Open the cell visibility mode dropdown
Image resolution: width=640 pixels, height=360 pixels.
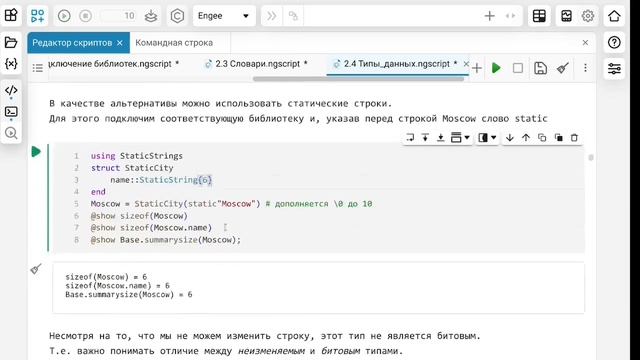click(x=487, y=138)
